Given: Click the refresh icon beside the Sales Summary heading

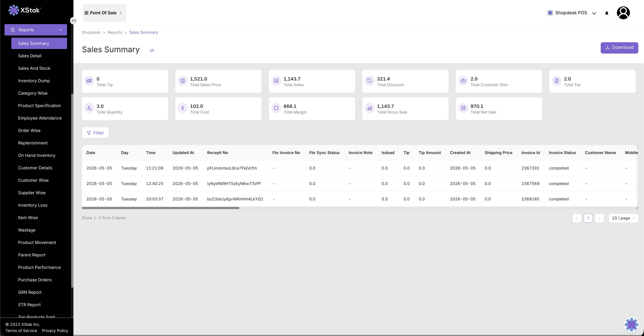Looking at the screenshot, I should coord(152,50).
